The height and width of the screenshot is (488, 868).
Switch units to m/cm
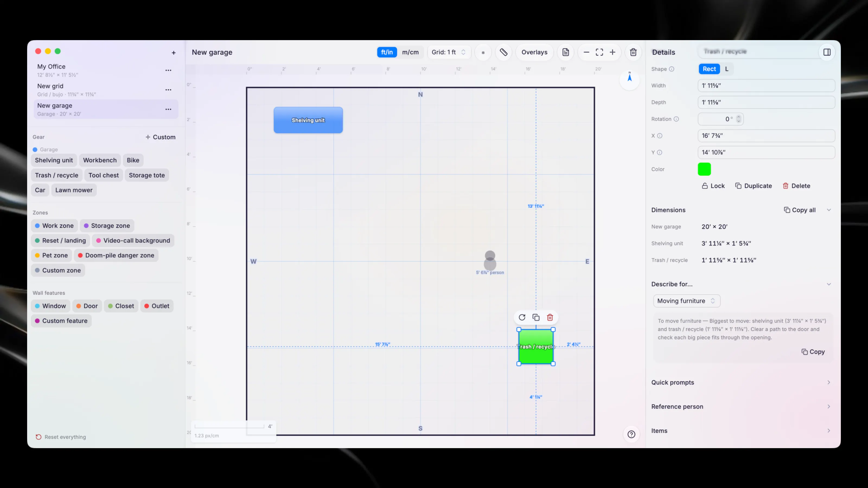pyautogui.click(x=410, y=52)
